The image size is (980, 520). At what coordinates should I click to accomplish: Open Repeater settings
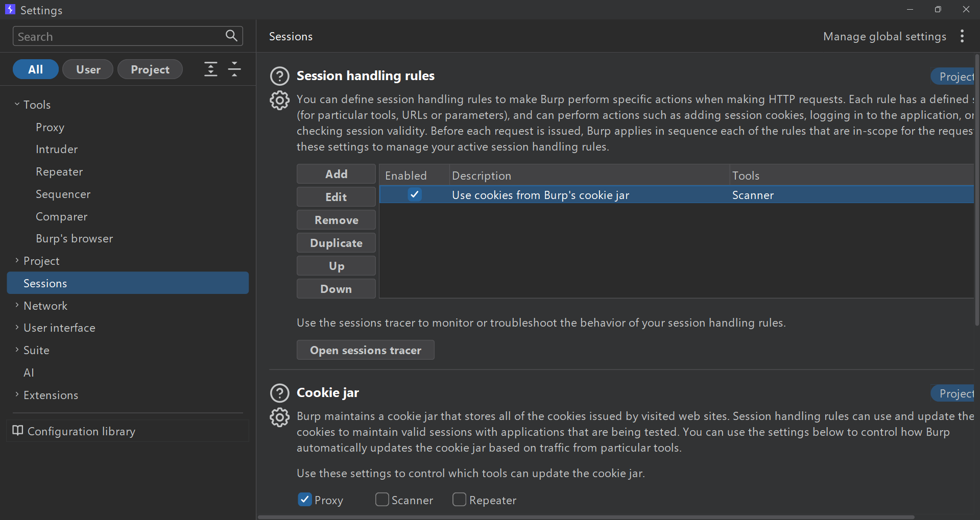point(59,172)
